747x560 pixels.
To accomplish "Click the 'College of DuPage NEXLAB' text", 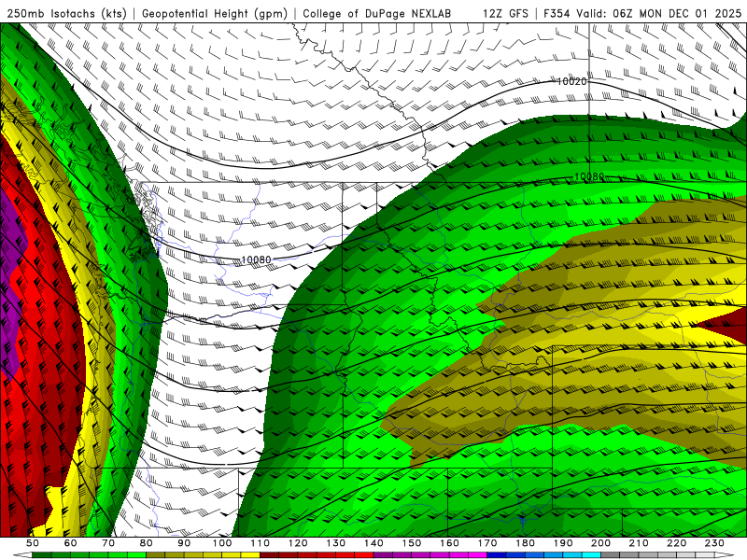I will pos(377,14).
